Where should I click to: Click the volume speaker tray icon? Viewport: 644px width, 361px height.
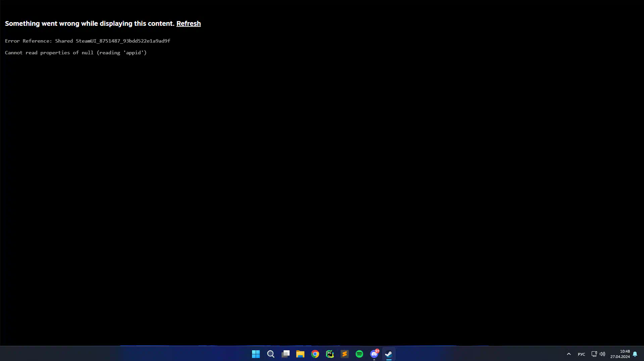click(602, 354)
